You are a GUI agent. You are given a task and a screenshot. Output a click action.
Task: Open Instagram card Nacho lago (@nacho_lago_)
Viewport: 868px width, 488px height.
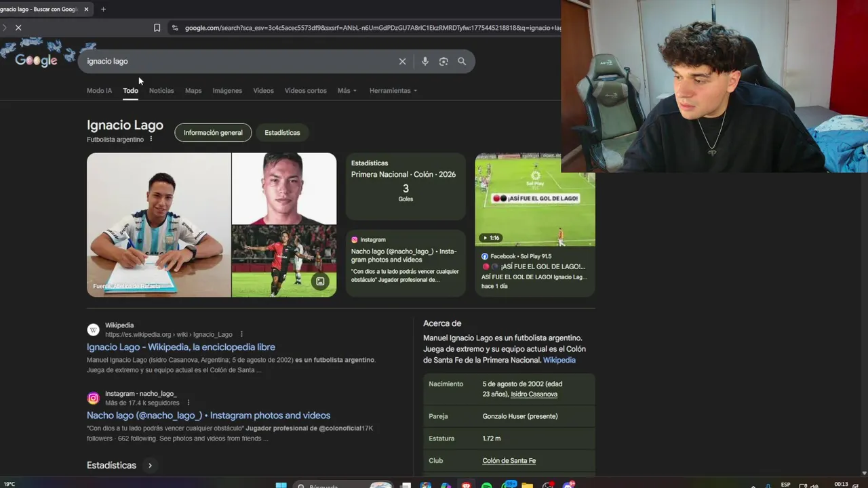tap(406, 263)
